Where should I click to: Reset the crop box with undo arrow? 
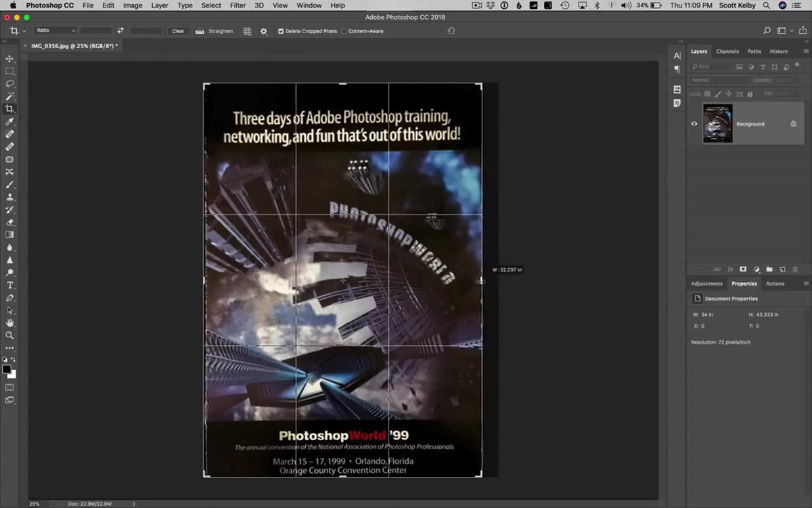451,30
